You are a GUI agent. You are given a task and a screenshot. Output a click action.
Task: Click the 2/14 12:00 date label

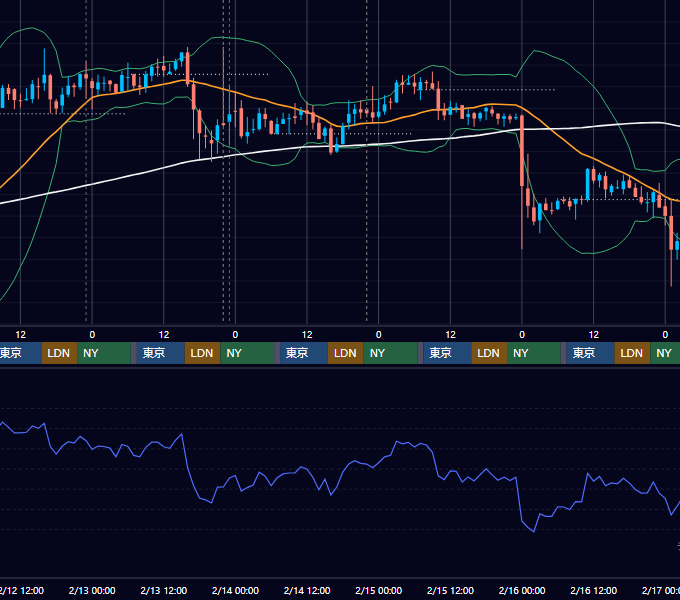(x=307, y=590)
